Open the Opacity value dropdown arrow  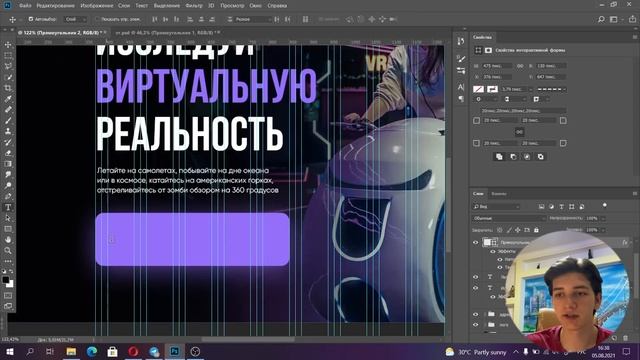pyautogui.click(x=604, y=218)
